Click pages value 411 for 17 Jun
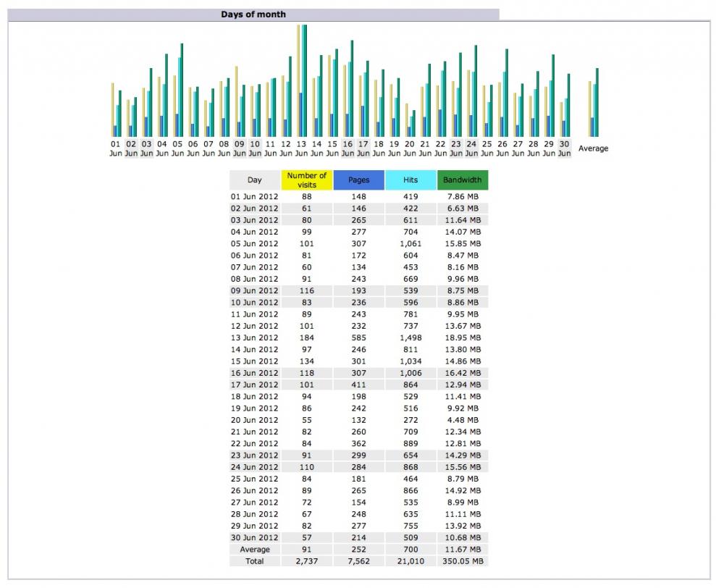The image size is (716, 588). (x=358, y=385)
